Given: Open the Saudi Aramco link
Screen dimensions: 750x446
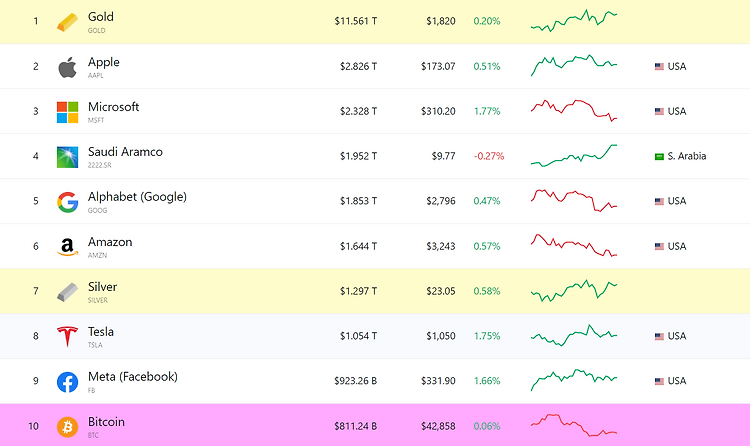Looking at the screenshot, I should click(x=125, y=152).
